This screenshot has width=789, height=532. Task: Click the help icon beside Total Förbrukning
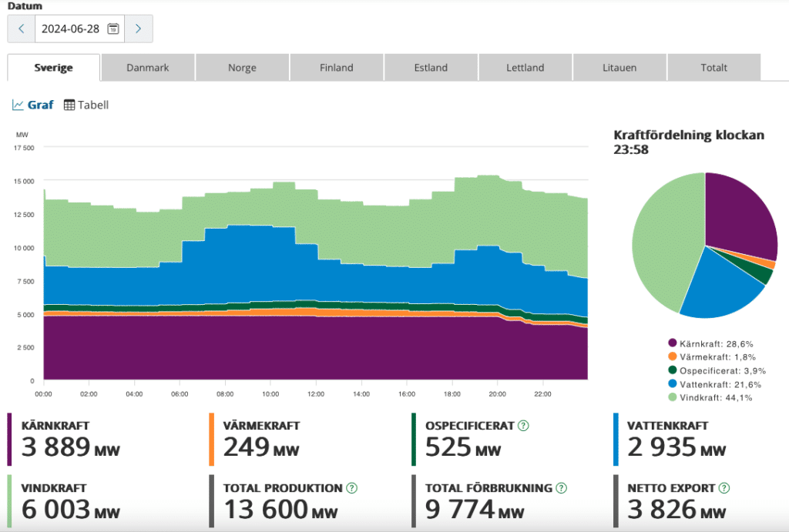click(x=562, y=488)
